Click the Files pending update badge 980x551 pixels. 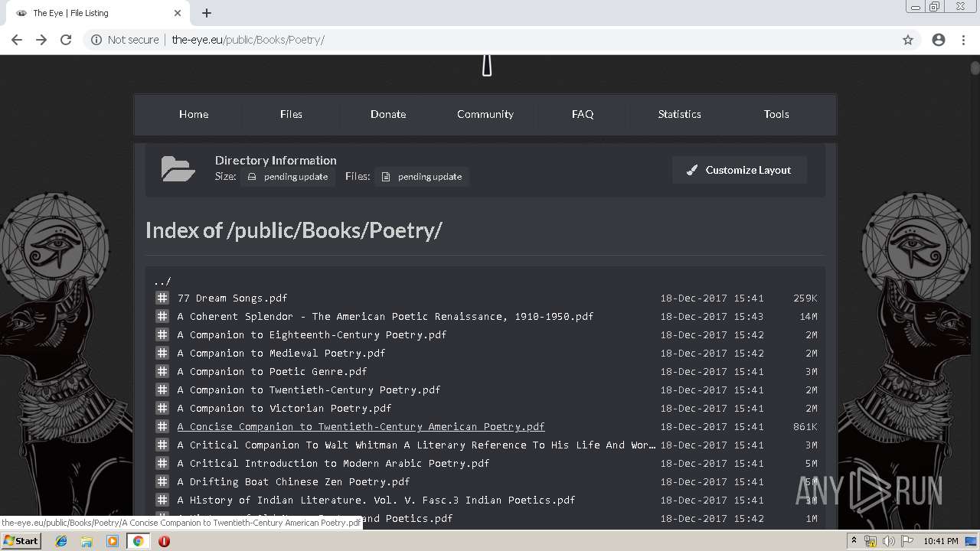point(422,177)
